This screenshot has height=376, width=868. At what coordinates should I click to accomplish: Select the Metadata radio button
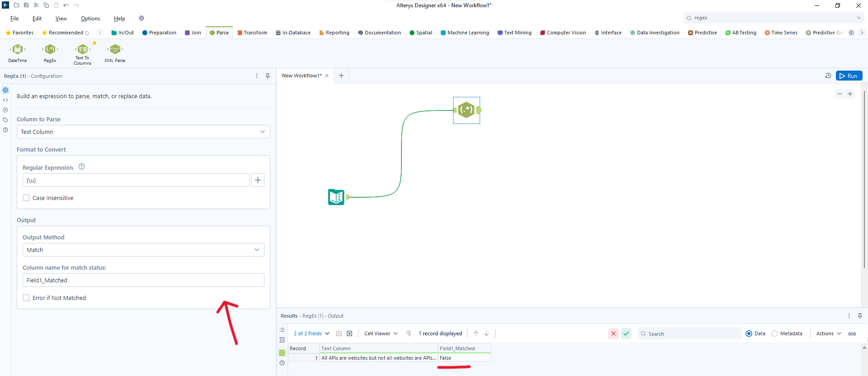point(774,333)
